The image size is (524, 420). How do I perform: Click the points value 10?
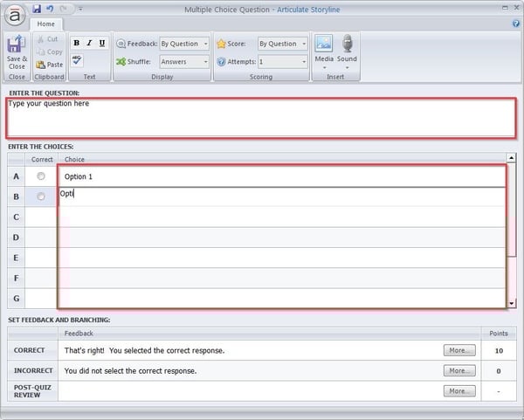499,350
